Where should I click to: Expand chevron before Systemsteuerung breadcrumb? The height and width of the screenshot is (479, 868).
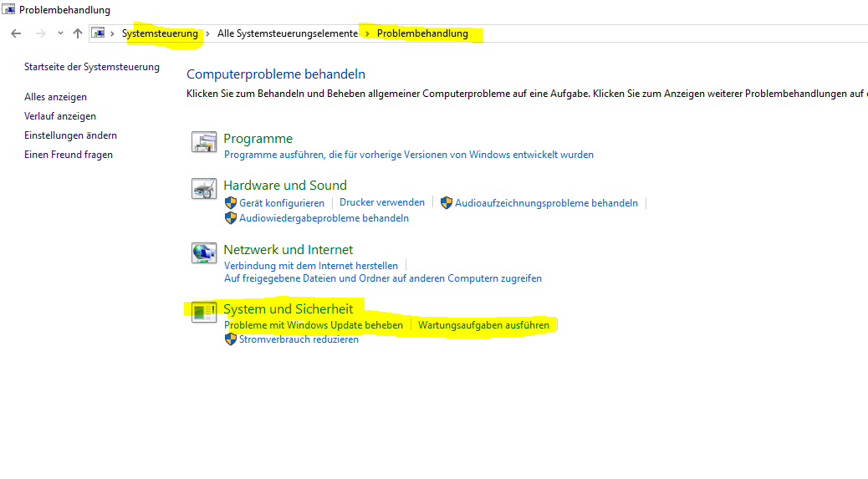[x=112, y=33]
